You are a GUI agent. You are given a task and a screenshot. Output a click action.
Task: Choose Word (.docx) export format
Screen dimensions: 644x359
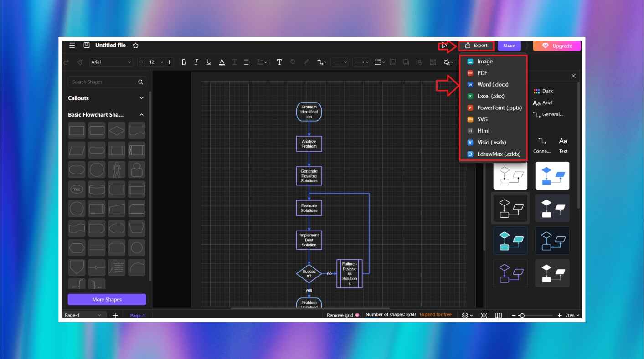pos(494,85)
